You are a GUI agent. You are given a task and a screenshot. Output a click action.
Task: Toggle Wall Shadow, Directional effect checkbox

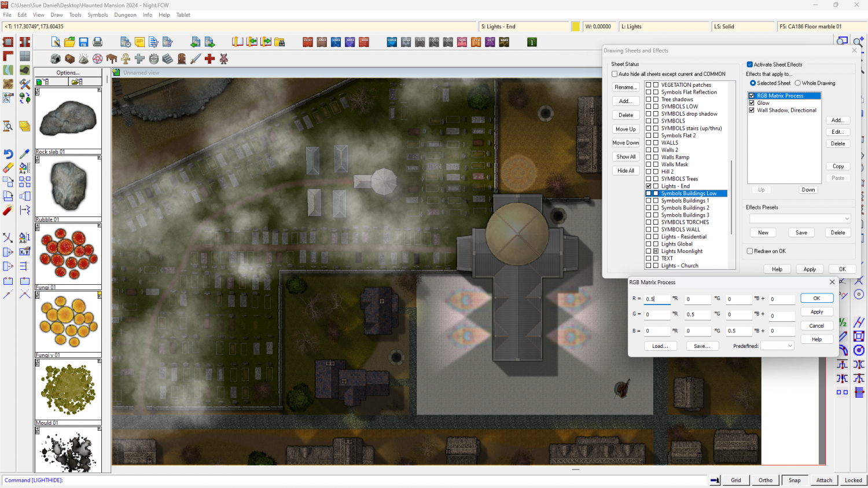[x=752, y=110]
